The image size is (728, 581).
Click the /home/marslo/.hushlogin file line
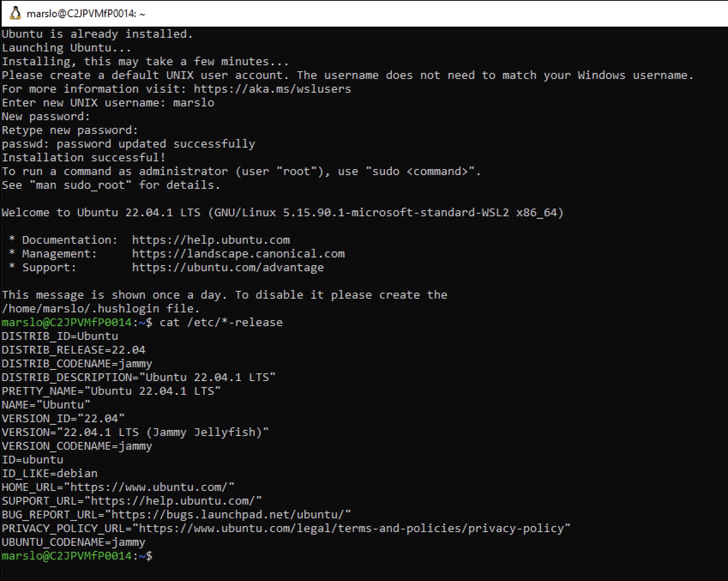[x=101, y=309]
